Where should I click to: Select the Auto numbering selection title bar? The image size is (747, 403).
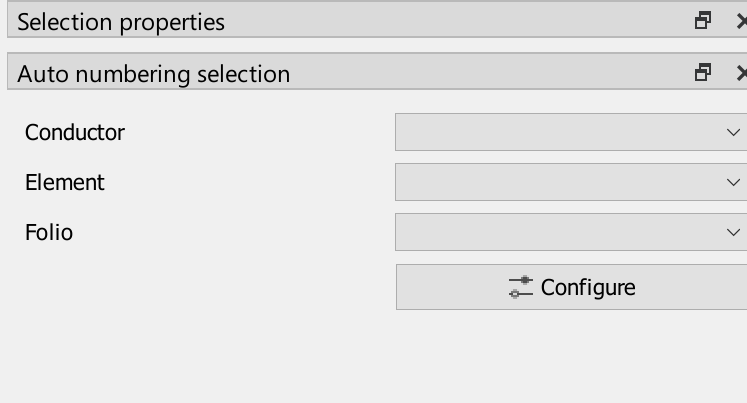400,73
